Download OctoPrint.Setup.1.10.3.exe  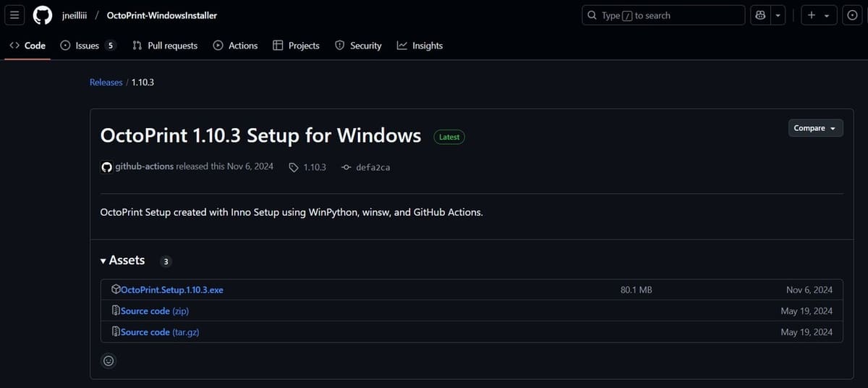[x=172, y=290]
